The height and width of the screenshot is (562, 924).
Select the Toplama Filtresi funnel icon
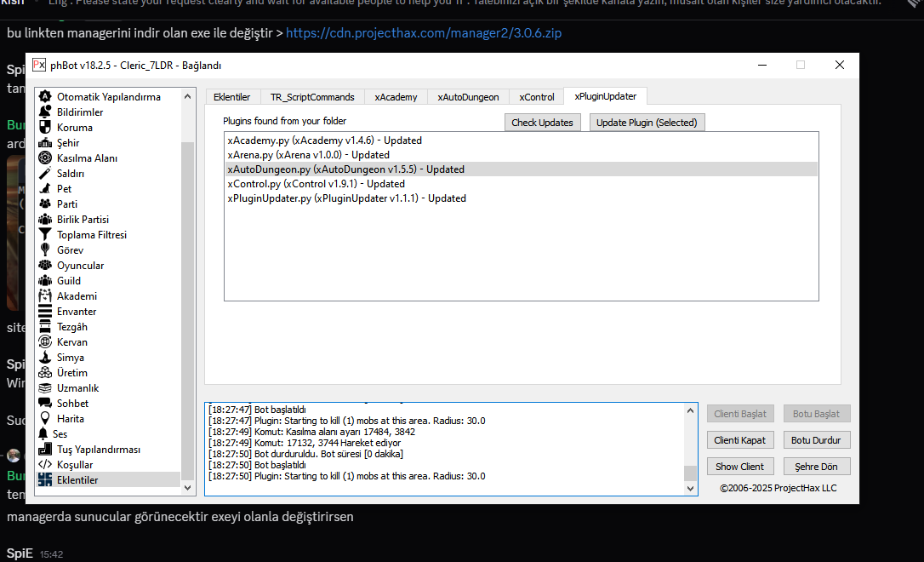click(x=45, y=235)
